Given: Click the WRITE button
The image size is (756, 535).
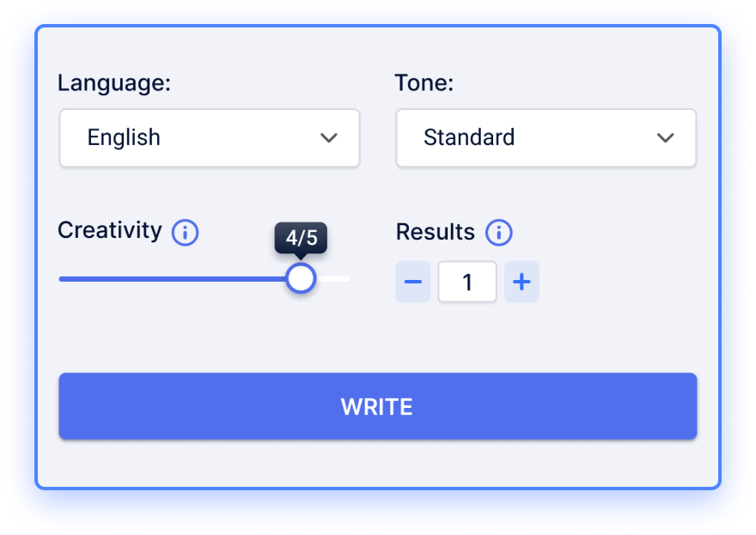Looking at the screenshot, I should pyautogui.click(x=378, y=406).
